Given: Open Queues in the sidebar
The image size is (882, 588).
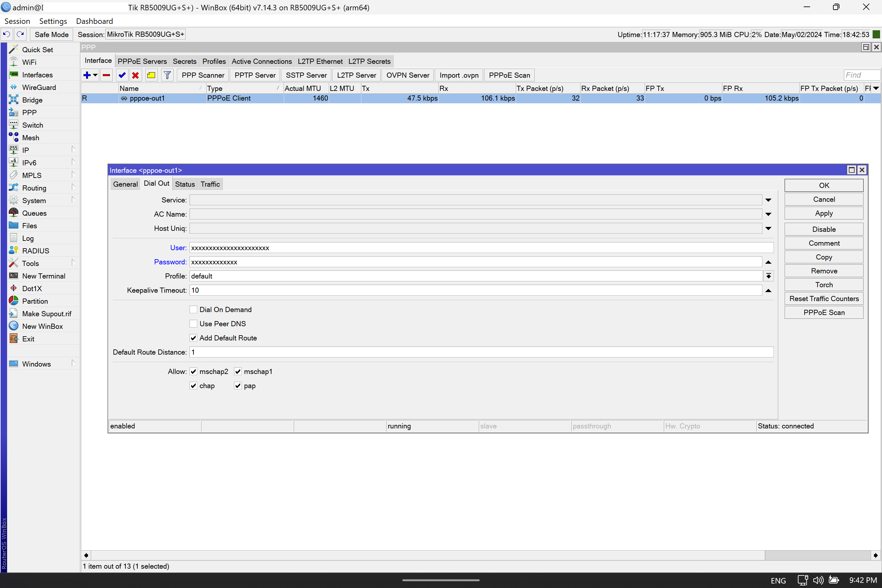Looking at the screenshot, I should (x=34, y=213).
